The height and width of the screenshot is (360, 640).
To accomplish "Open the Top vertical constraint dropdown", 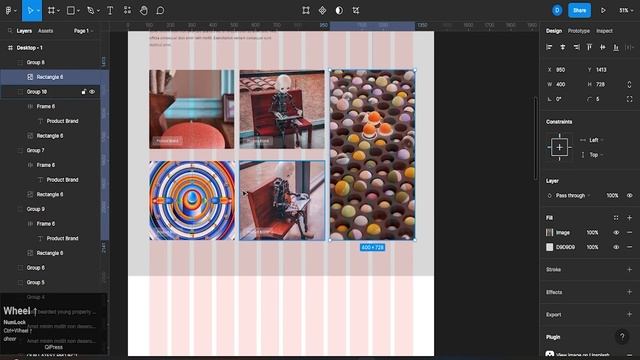I will [x=596, y=155].
